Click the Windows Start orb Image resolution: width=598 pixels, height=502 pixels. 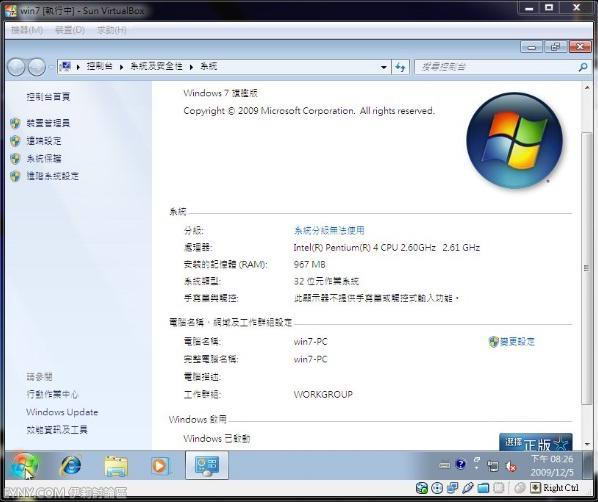click(24, 466)
